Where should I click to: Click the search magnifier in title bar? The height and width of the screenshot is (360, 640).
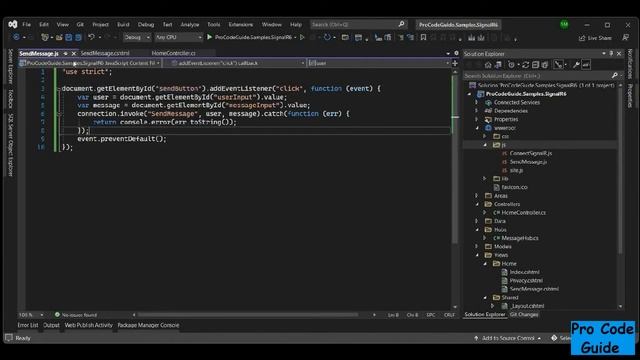point(401,24)
